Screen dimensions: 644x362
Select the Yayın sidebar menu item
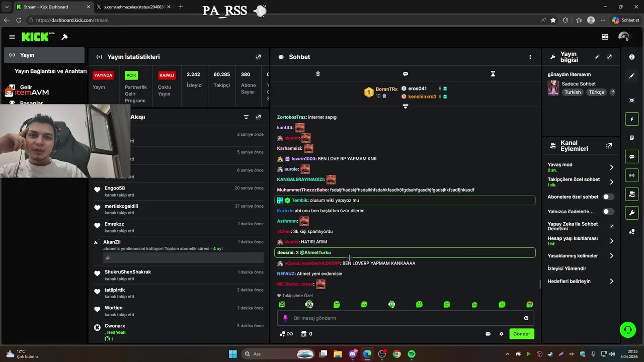pos(44,55)
